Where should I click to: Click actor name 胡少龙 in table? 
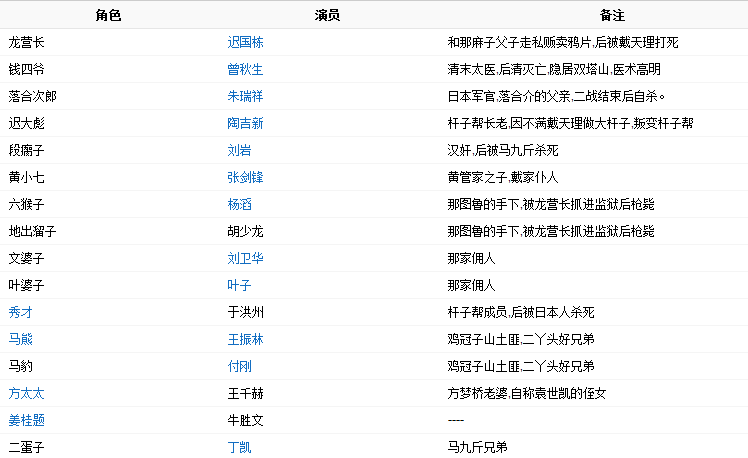coord(245,232)
